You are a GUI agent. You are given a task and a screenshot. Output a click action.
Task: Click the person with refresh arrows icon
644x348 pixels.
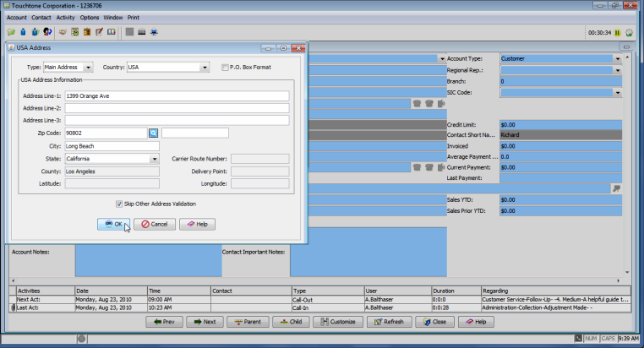47,32
